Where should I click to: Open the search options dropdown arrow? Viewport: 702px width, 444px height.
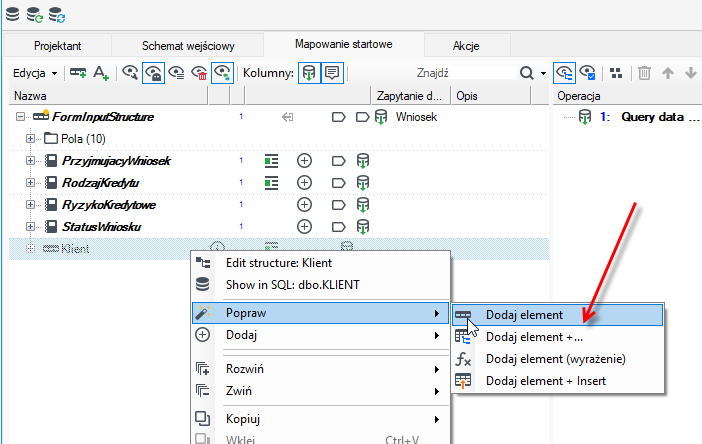[543, 73]
